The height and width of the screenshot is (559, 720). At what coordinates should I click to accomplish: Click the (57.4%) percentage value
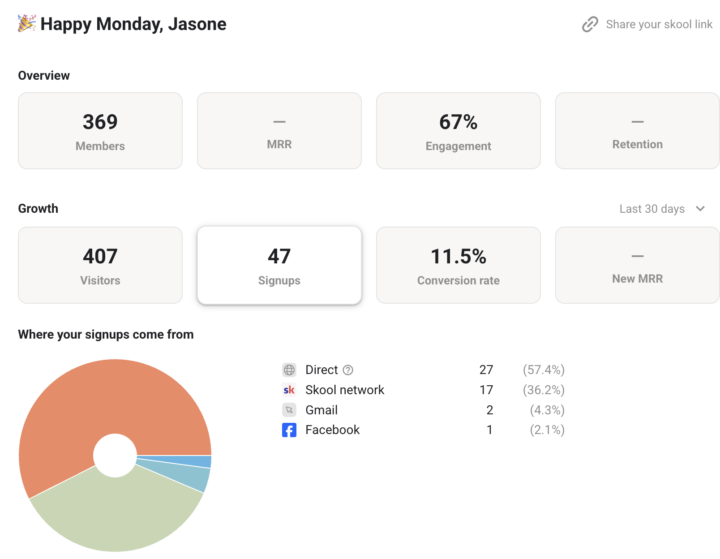544,370
